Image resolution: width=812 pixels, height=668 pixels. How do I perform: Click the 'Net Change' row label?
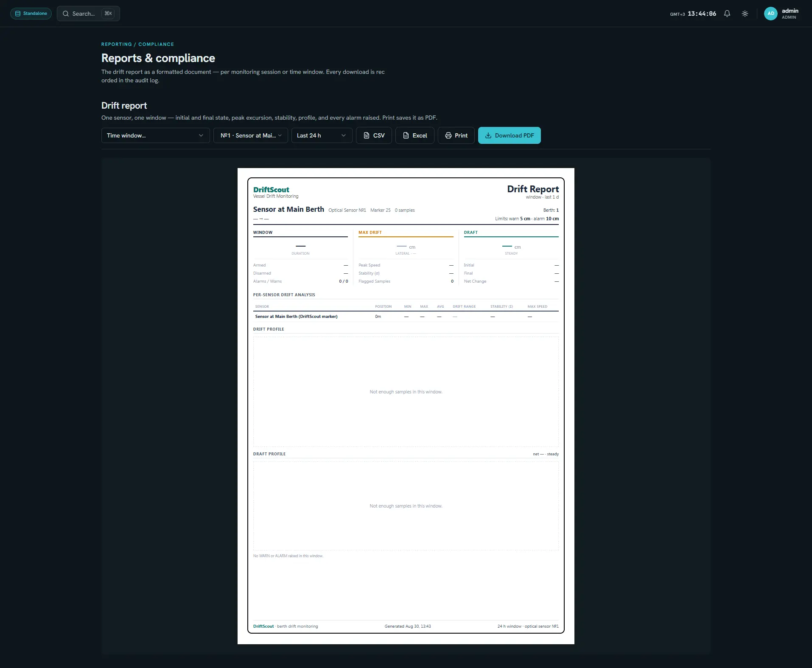(x=475, y=281)
